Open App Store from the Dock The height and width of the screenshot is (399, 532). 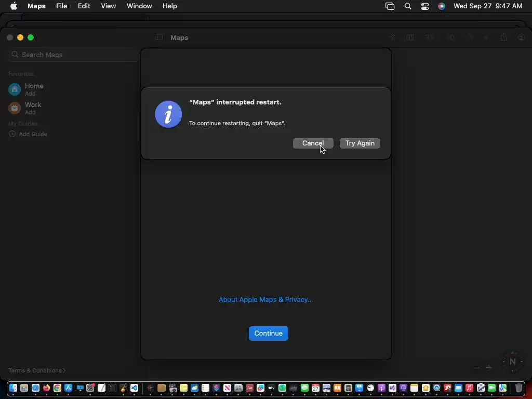pos(68,388)
